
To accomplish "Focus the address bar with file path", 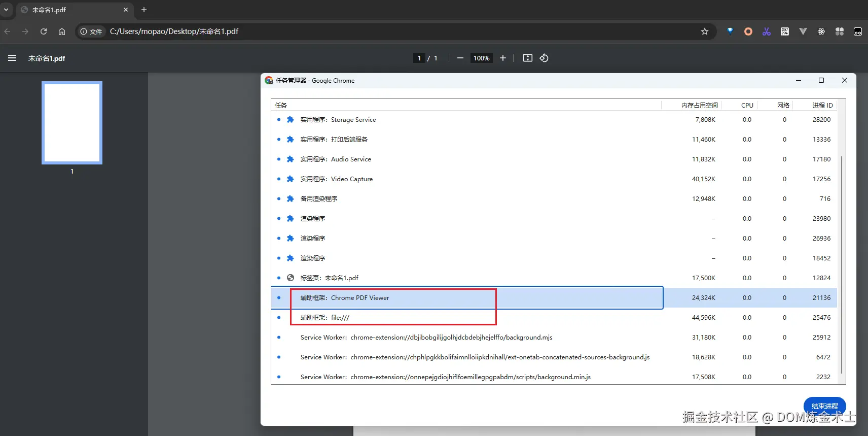I will pos(395,31).
